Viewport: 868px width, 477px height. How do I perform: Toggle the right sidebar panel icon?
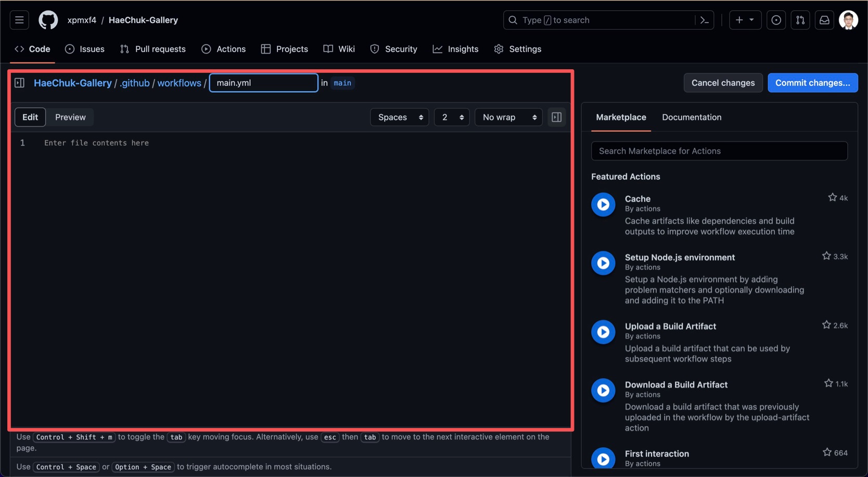pyautogui.click(x=557, y=117)
